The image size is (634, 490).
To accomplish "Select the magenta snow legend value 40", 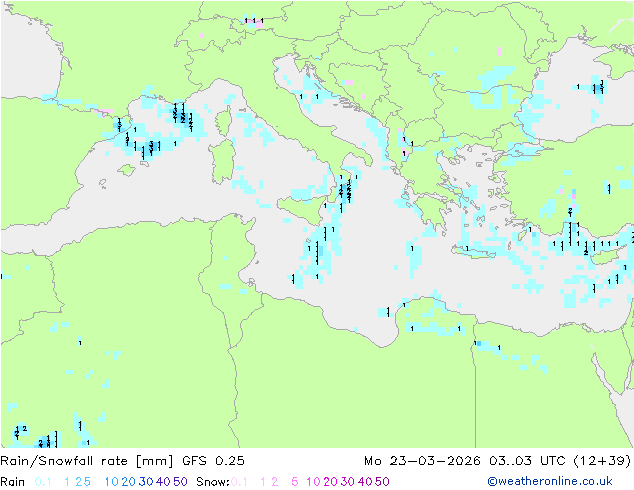I will [x=365, y=482].
